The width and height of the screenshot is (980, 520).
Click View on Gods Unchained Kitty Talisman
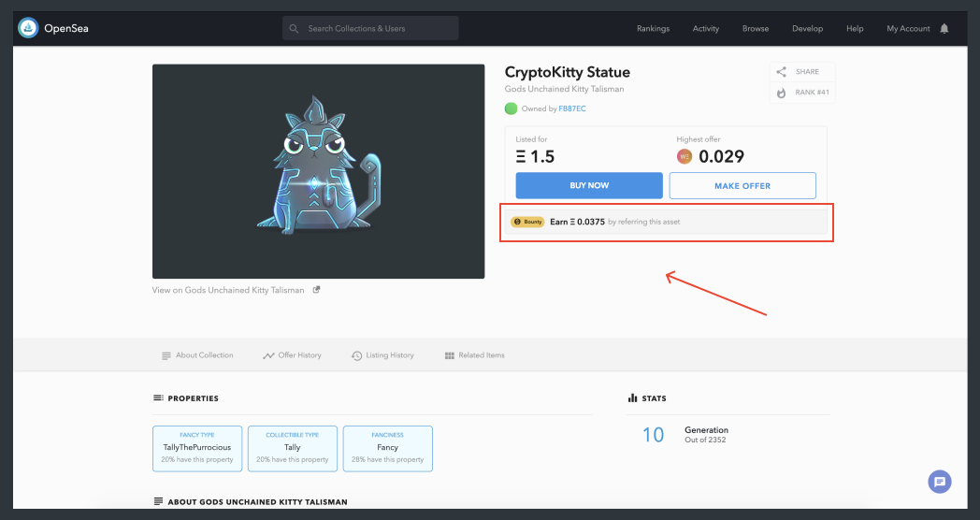coord(228,290)
